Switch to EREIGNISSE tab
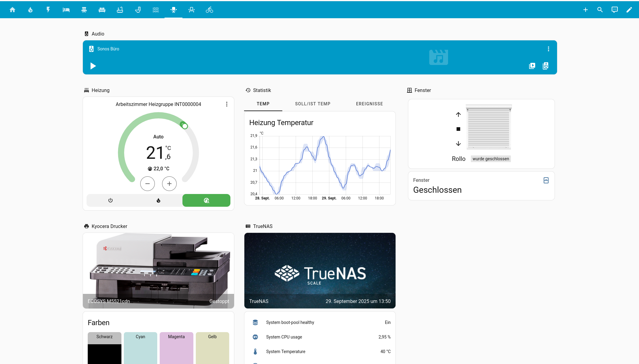Image resolution: width=639 pixels, height=364 pixels. [369, 104]
